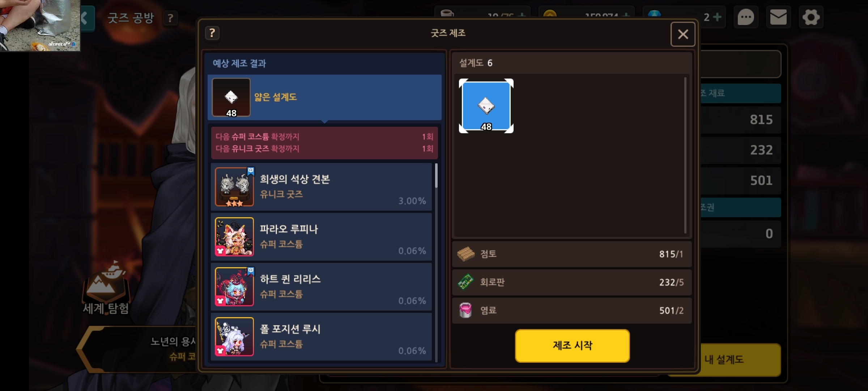Open the settings gear icon
The height and width of the screenshot is (391, 868).
tap(811, 17)
